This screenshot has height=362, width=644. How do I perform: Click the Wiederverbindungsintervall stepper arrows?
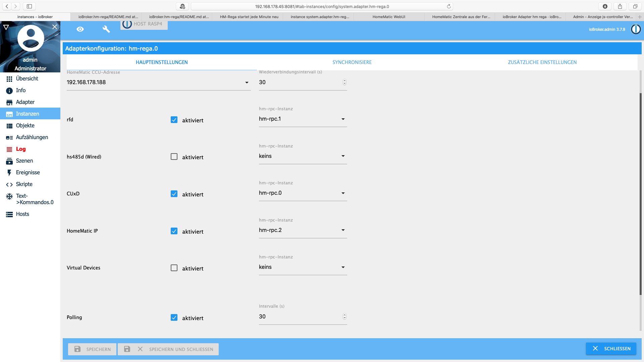(344, 82)
